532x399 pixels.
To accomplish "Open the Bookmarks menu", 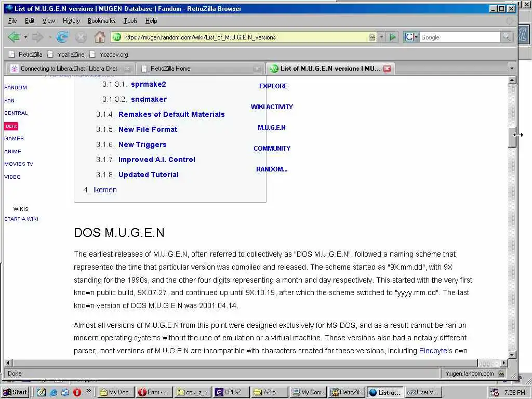I will [x=101, y=21].
